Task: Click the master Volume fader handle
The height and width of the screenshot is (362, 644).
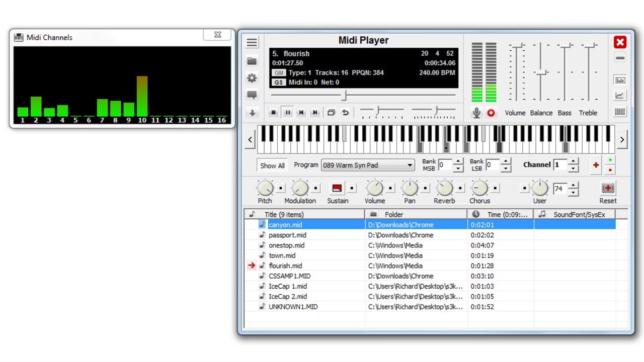Action: pyautogui.click(x=517, y=46)
